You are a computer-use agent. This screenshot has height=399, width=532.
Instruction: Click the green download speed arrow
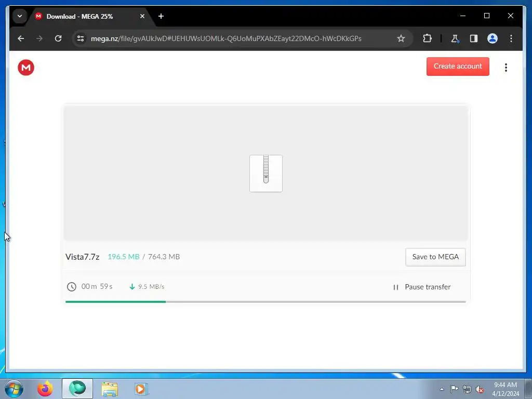(x=132, y=287)
